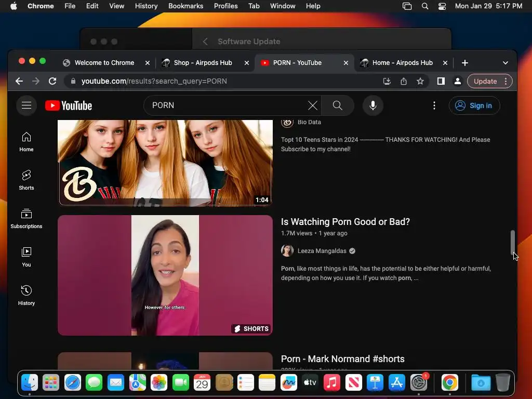Open a new Chrome tab
The width and height of the screenshot is (532, 399).
point(465,63)
